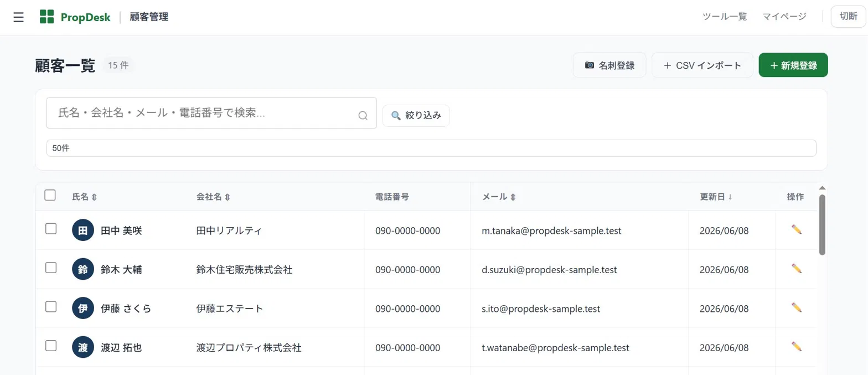This screenshot has height=375, width=868.
Task: Click email m.tanaka@propdesk-sample.test
Action: 551,230
